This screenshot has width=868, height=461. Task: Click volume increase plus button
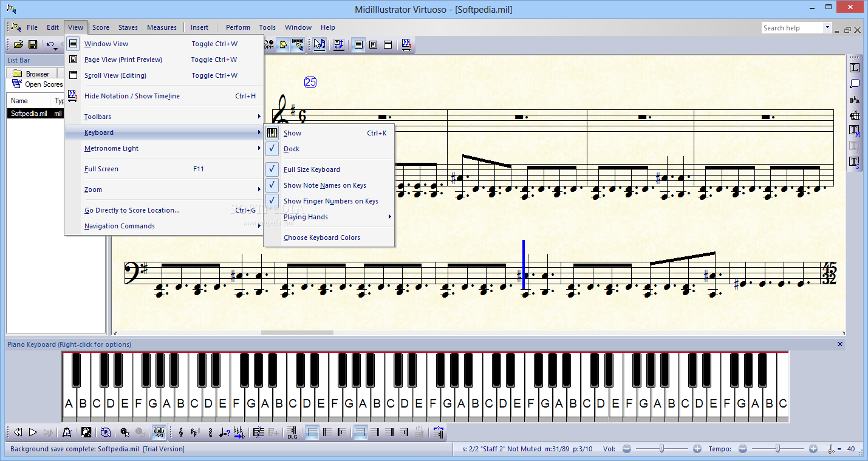tap(697, 449)
